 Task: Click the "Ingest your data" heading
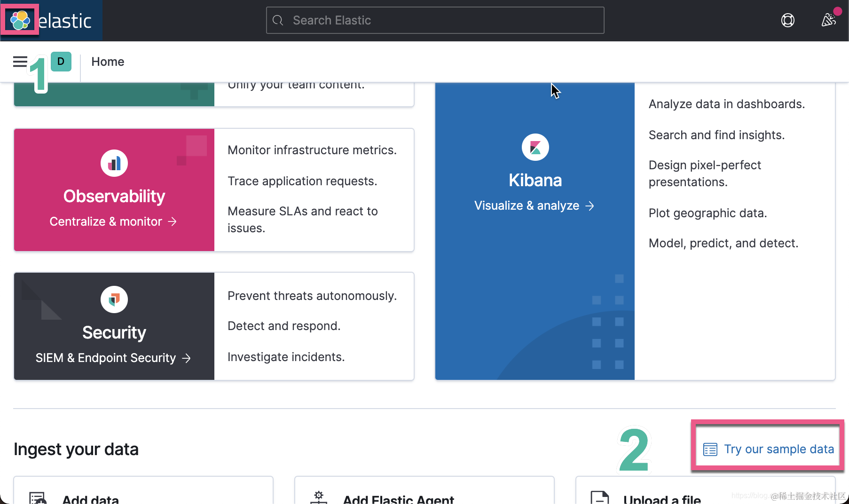76,449
